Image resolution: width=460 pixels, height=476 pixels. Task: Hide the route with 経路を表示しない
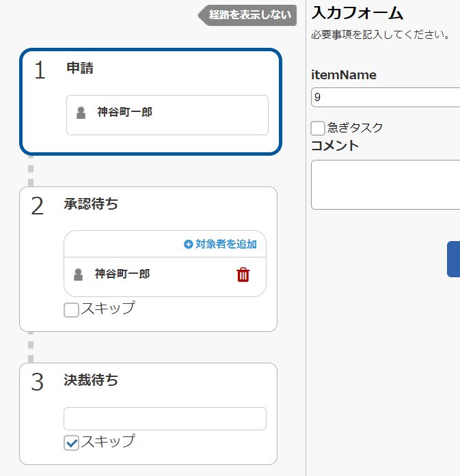point(247,15)
